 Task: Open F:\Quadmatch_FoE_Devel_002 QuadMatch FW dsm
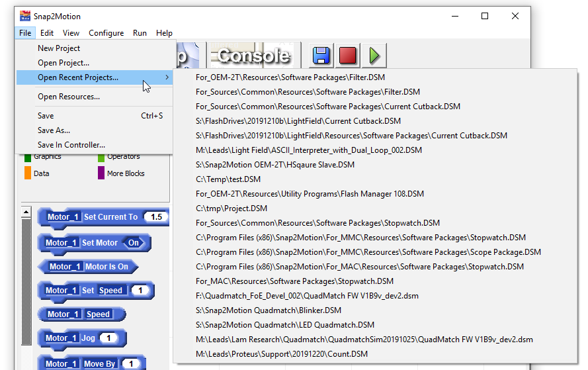point(375,296)
